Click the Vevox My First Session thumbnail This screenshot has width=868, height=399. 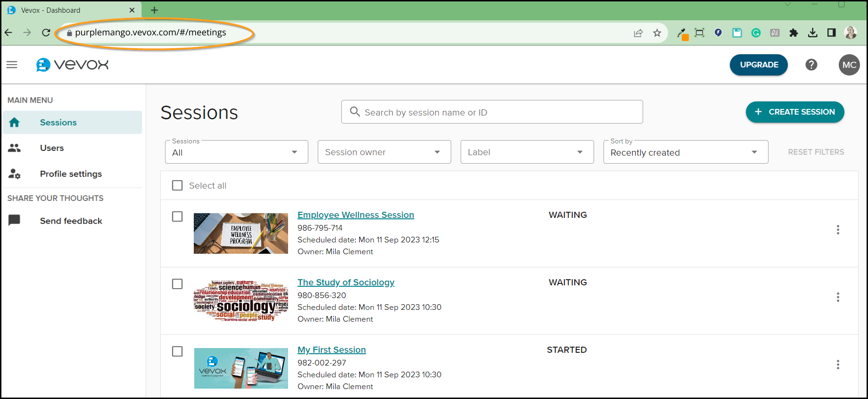(241, 368)
